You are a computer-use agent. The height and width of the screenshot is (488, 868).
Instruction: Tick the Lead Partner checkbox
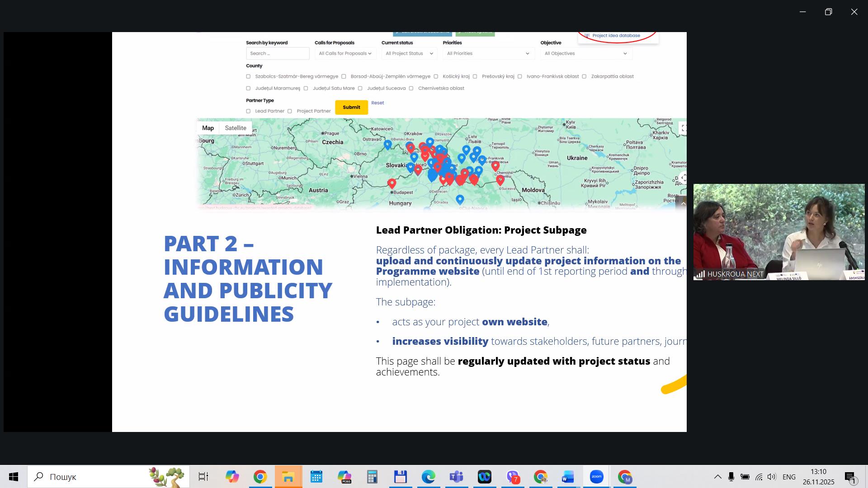[x=248, y=111]
